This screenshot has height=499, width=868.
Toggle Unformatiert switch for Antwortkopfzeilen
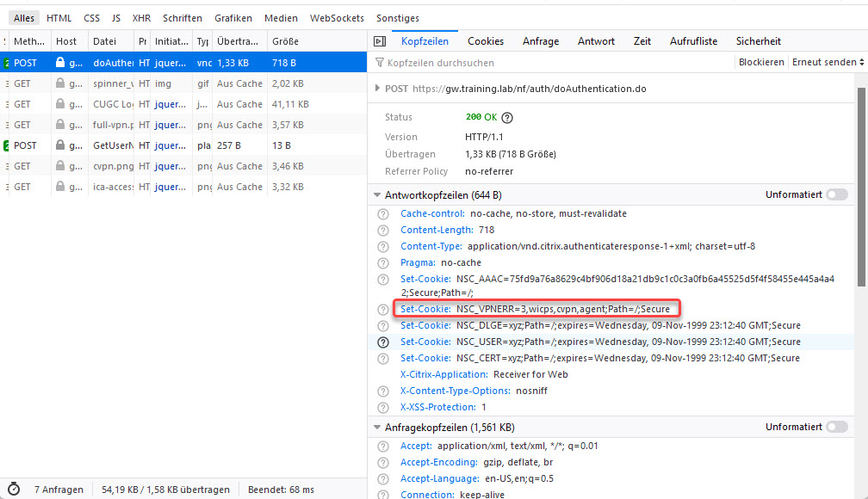(836, 194)
